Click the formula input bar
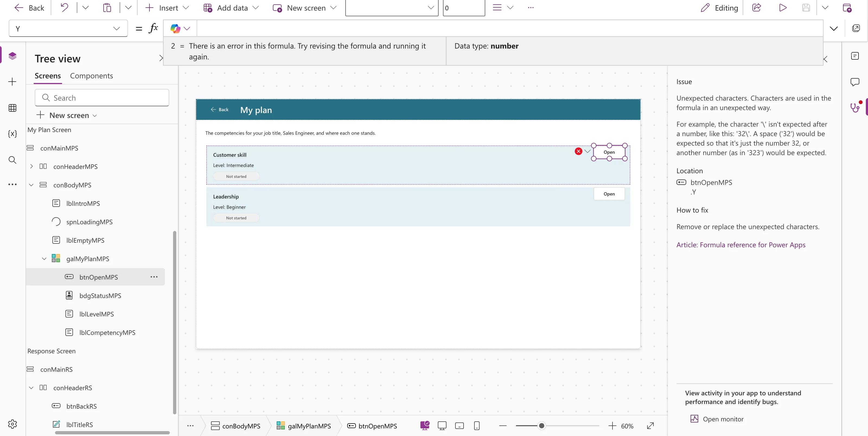The width and height of the screenshot is (868, 436). tap(510, 28)
